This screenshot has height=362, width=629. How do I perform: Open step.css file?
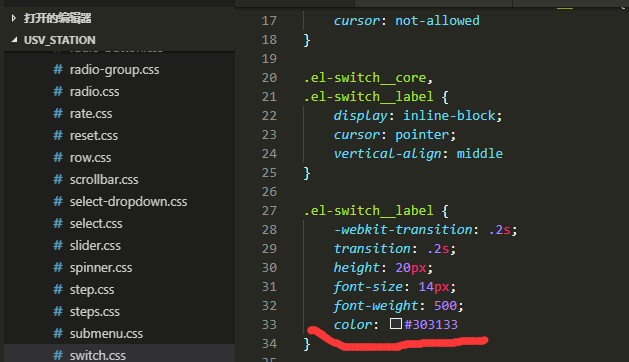click(x=92, y=290)
